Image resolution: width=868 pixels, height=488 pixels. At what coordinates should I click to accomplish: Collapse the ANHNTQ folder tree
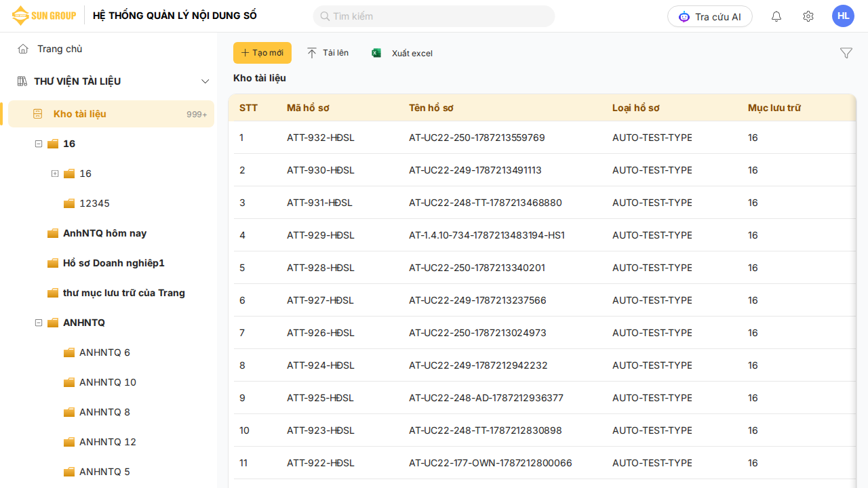point(39,323)
